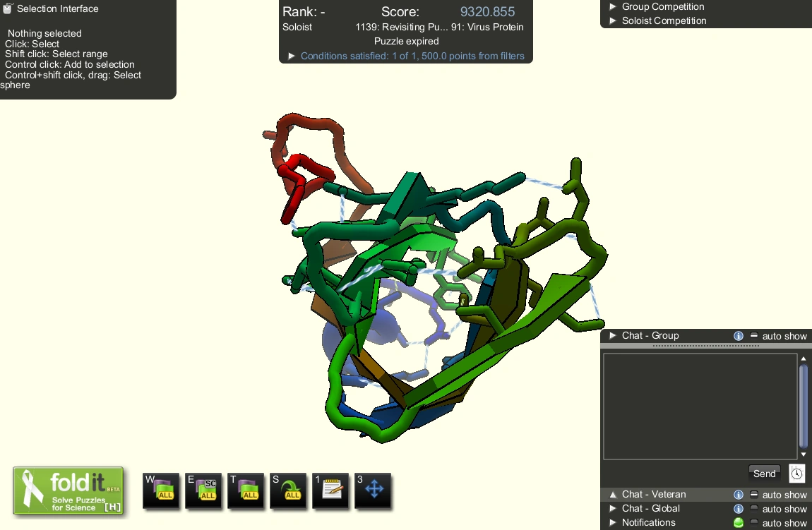Activate the Wiggle Sidechains tool
Image resolution: width=812 pixels, height=530 pixels.
point(203,490)
